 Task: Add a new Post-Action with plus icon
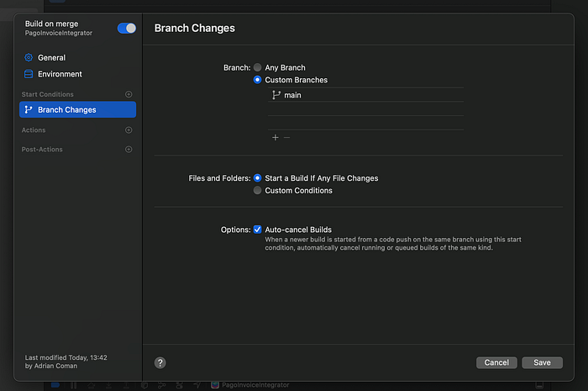pyautogui.click(x=129, y=150)
